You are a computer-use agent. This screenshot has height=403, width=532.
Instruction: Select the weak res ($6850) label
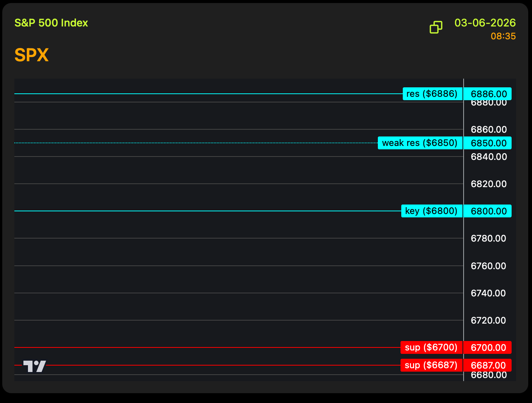pyautogui.click(x=420, y=143)
